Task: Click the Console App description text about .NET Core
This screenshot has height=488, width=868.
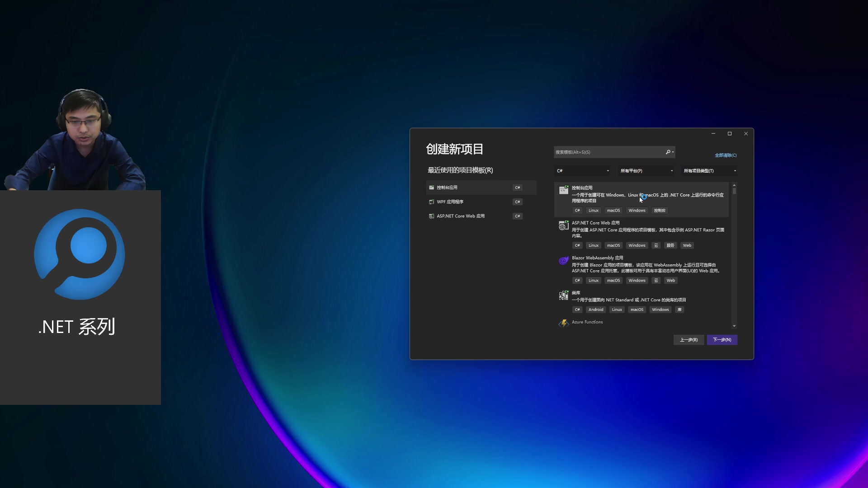Action: pyautogui.click(x=648, y=198)
